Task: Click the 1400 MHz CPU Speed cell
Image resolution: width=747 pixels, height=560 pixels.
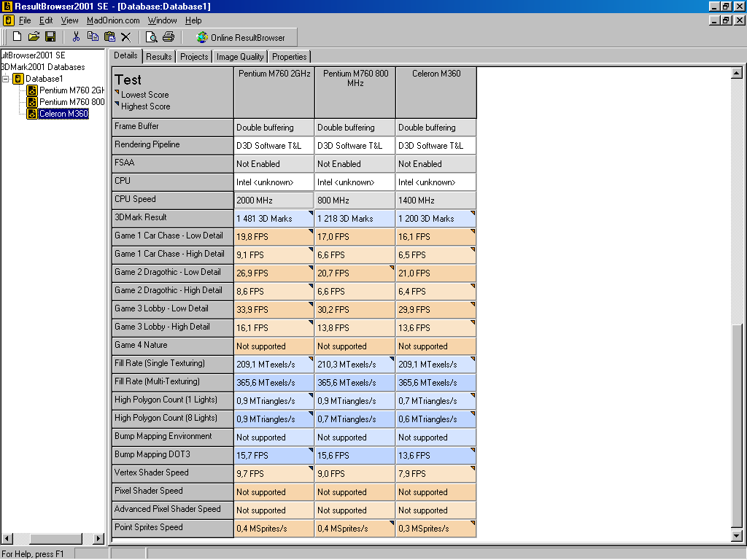Action: [436, 201]
